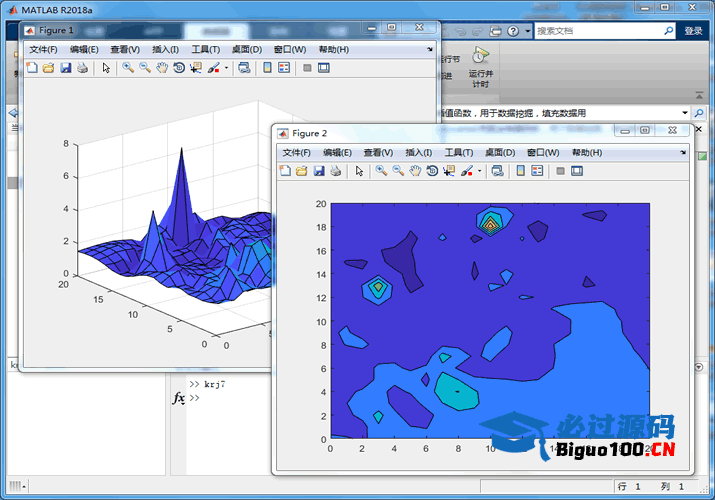Screen dimensions: 715x500
Task: Expand dropdown arrow beside help icon
Action: [528, 31]
